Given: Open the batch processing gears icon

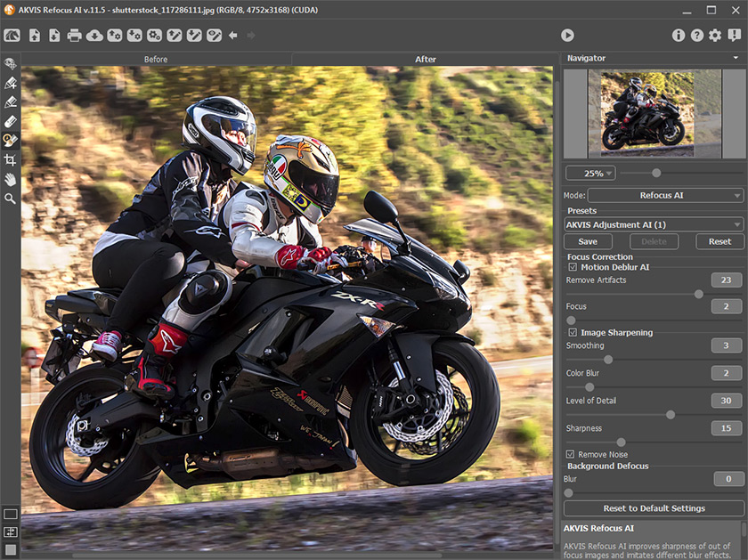Looking at the screenshot, I should click(154, 36).
